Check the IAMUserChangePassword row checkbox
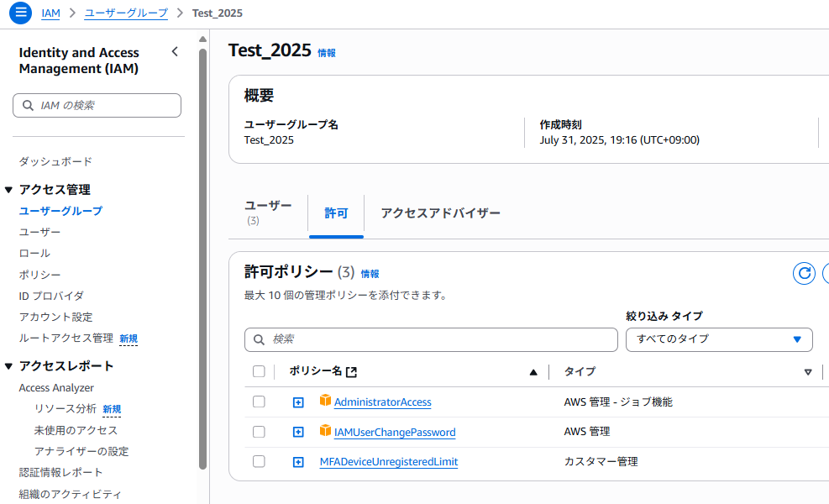 click(259, 432)
